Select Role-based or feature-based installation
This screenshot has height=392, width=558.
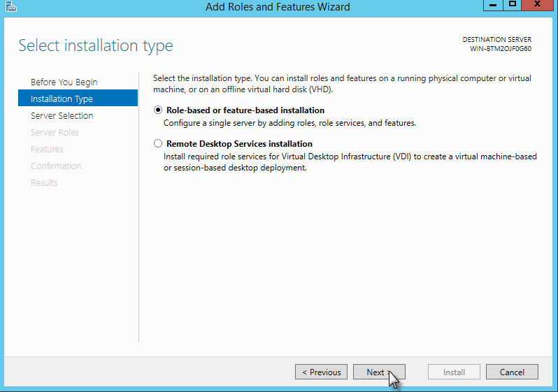pyautogui.click(x=158, y=110)
